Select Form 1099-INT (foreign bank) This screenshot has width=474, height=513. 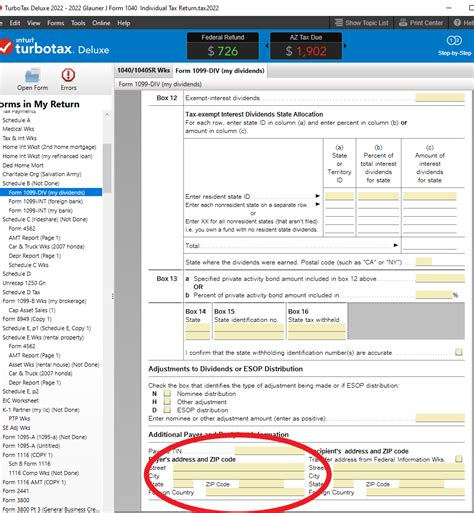pyautogui.click(x=46, y=201)
